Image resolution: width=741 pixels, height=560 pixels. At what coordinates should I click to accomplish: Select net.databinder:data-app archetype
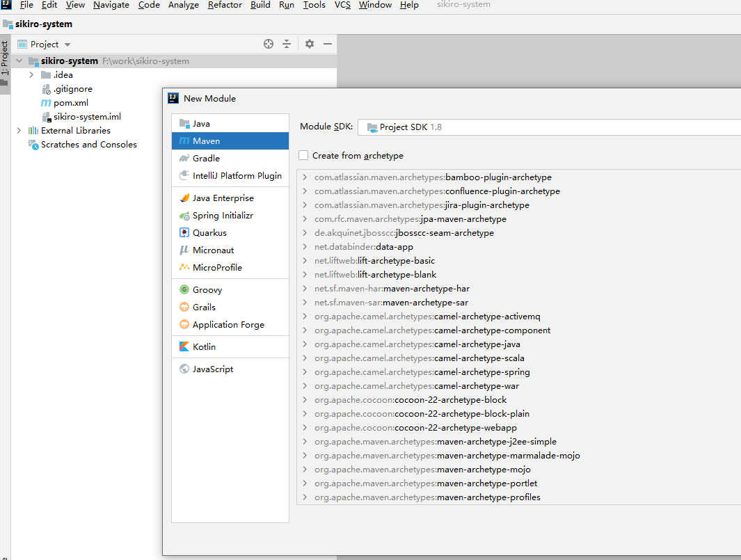[x=363, y=247]
